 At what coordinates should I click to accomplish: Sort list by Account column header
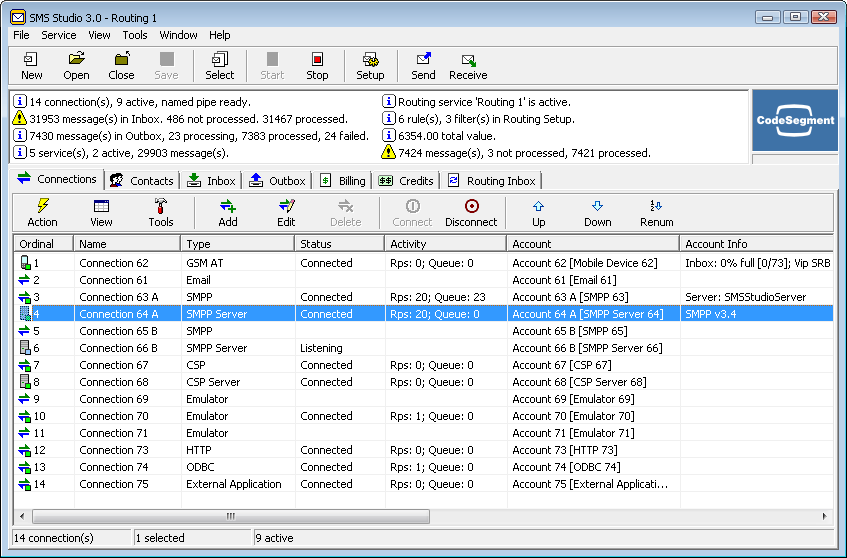[x=591, y=244]
